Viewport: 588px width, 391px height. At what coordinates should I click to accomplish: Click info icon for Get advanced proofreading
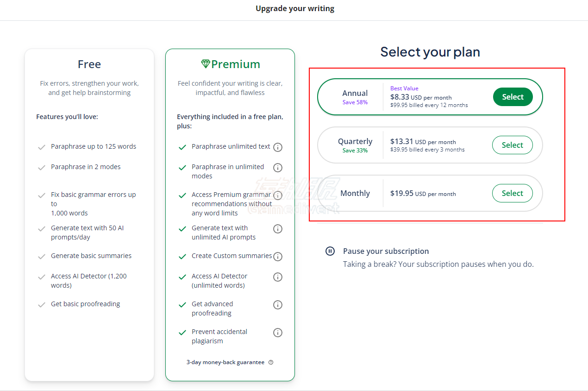click(278, 305)
